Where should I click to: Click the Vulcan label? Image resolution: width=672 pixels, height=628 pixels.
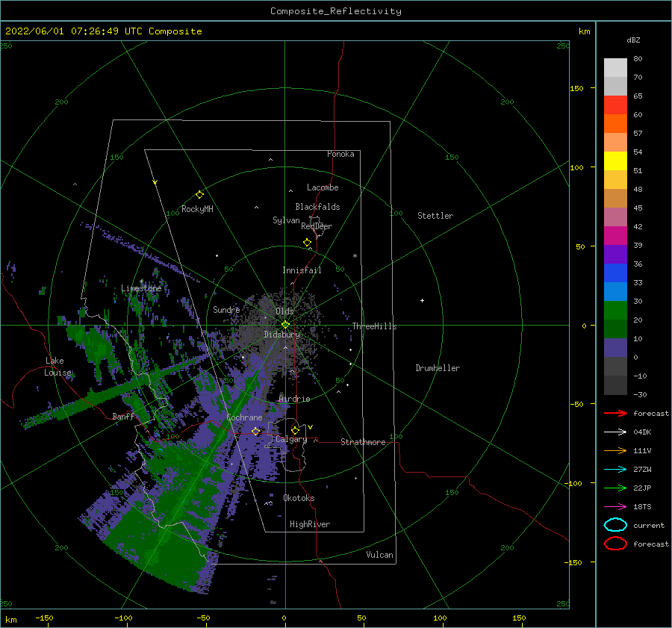(x=380, y=555)
